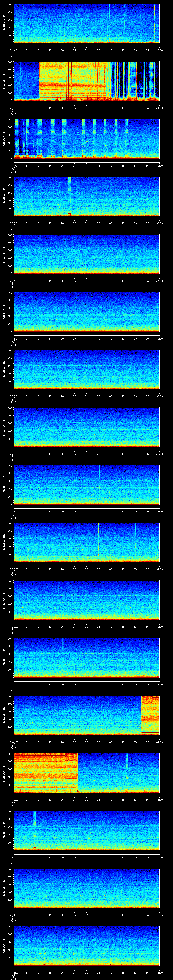Click the spectrogram panel starting at 17:32:00
The height and width of the screenshot is (980, 173).
point(87,197)
